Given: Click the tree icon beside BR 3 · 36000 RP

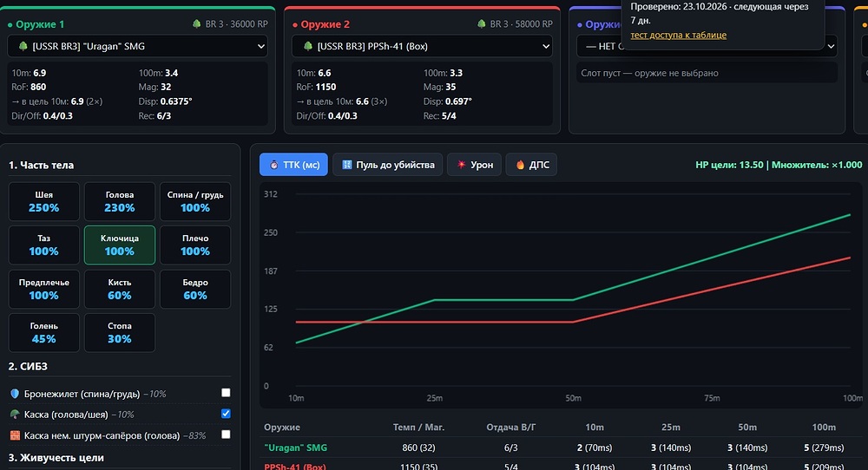Looking at the screenshot, I should (196, 23).
